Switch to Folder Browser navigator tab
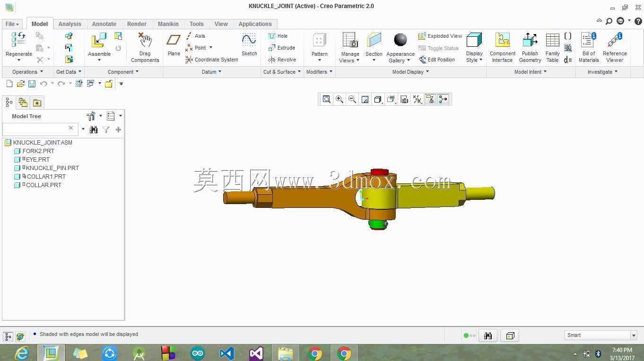Viewport: 644px width, 361px height. point(23,102)
